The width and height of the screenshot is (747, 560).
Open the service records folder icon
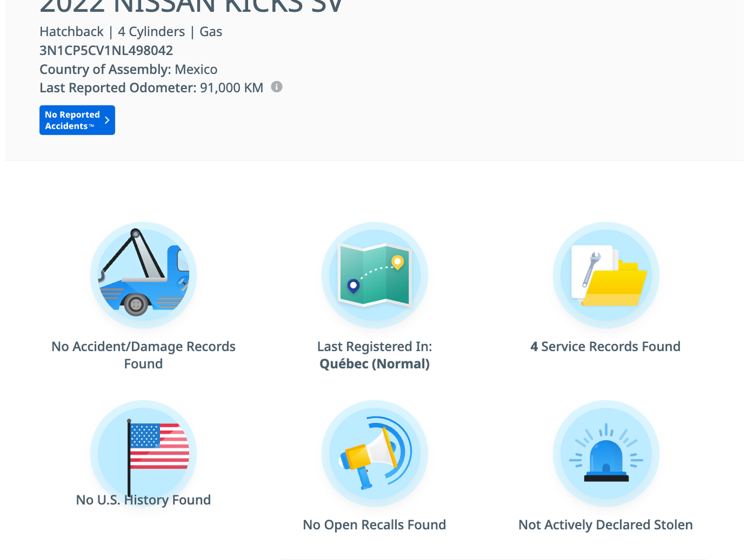[606, 275]
